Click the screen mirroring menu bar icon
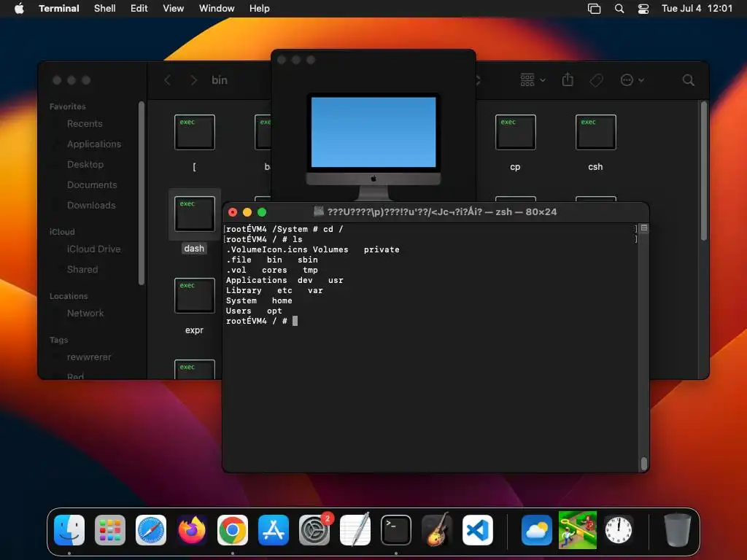Screen dimensions: 747x560 (594, 9)
